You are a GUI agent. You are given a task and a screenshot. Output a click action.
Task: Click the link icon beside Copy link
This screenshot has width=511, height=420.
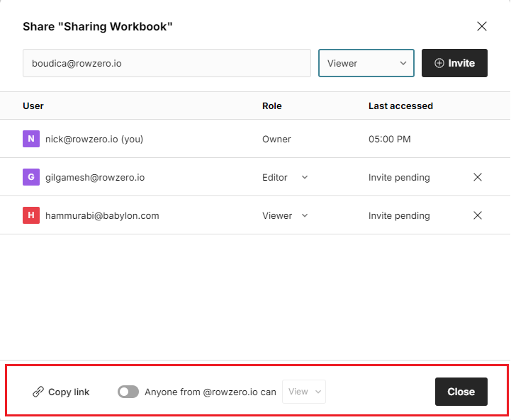[x=38, y=392]
